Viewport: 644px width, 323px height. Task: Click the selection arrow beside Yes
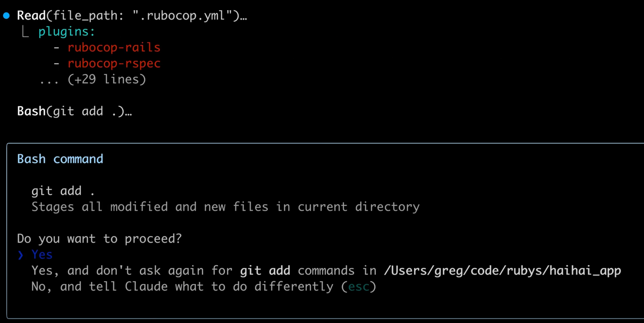pos(20,255)
